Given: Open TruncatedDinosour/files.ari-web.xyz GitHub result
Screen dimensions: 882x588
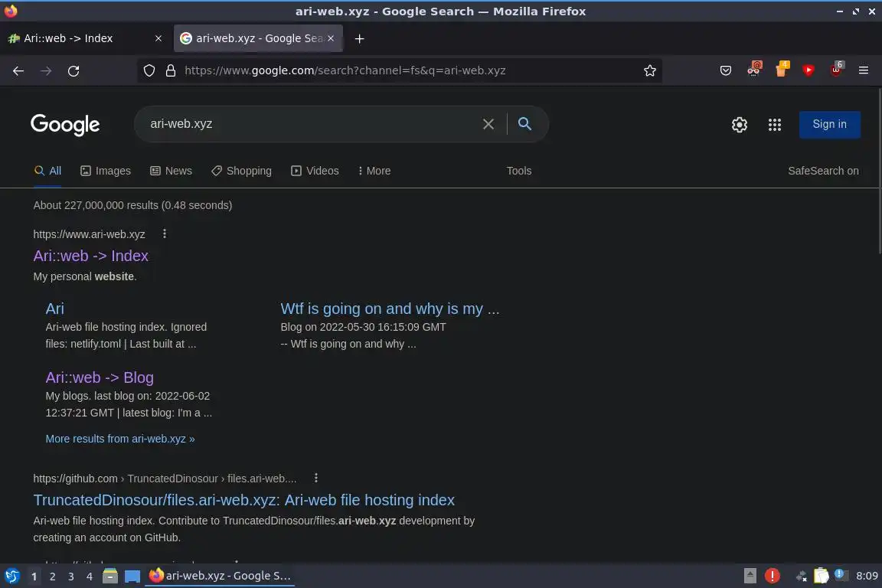Looking at the screenshot, I should [x=243, y=500].
